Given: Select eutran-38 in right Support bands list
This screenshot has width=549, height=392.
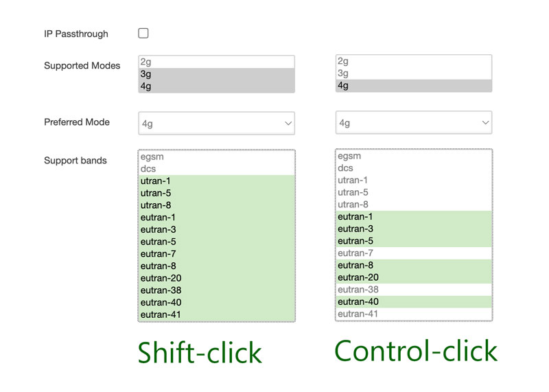Looking at the screenshot, I should click(x=414, y=290).
